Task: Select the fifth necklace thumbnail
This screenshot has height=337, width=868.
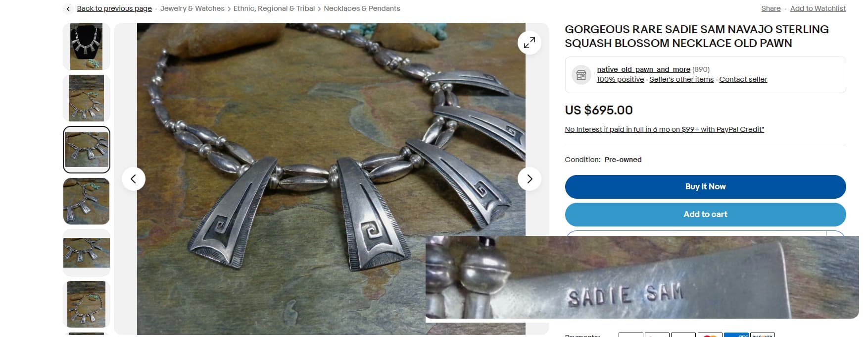Action: (x=87, y=253)
